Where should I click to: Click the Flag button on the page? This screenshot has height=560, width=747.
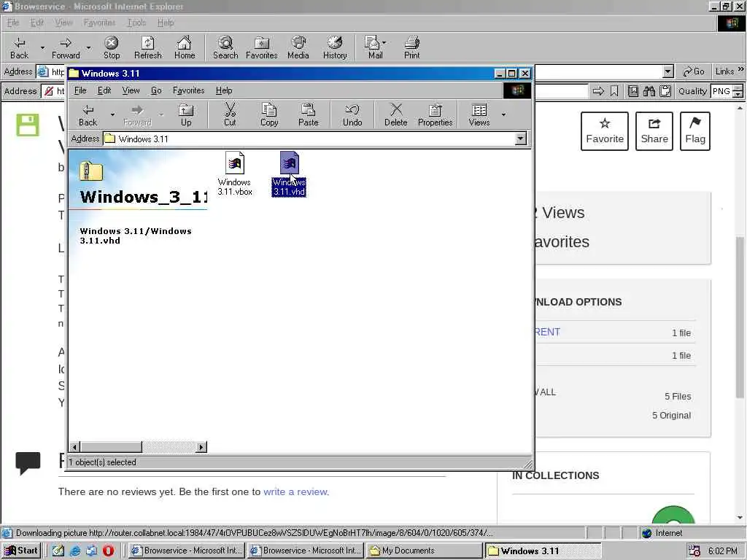pyautogui.click(x=695, y=131)
